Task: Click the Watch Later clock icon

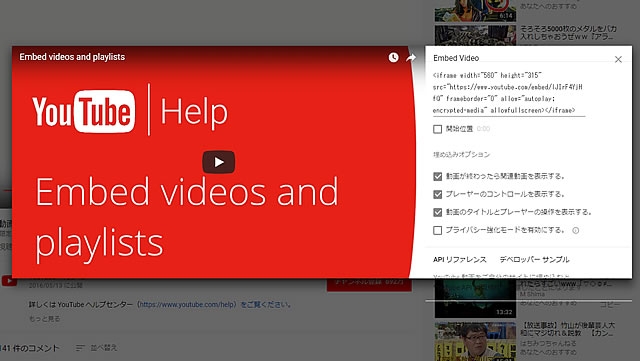Action: click(393, 58)
